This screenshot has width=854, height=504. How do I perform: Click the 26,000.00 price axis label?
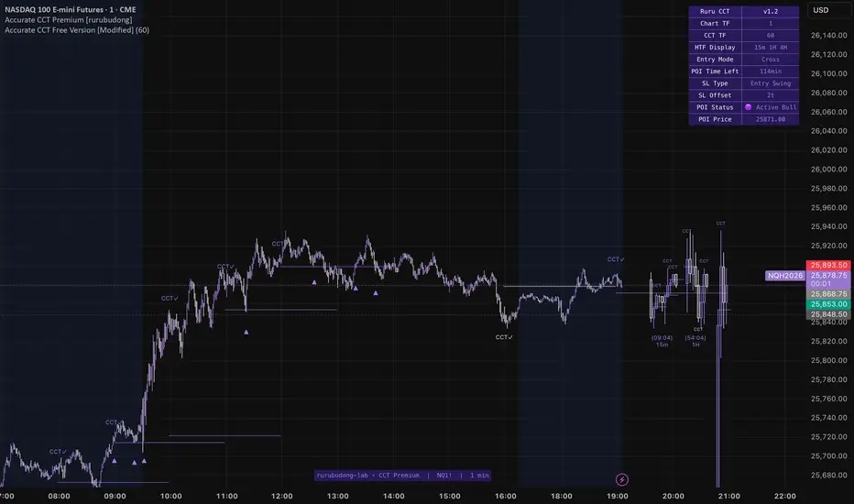point(829,169)
